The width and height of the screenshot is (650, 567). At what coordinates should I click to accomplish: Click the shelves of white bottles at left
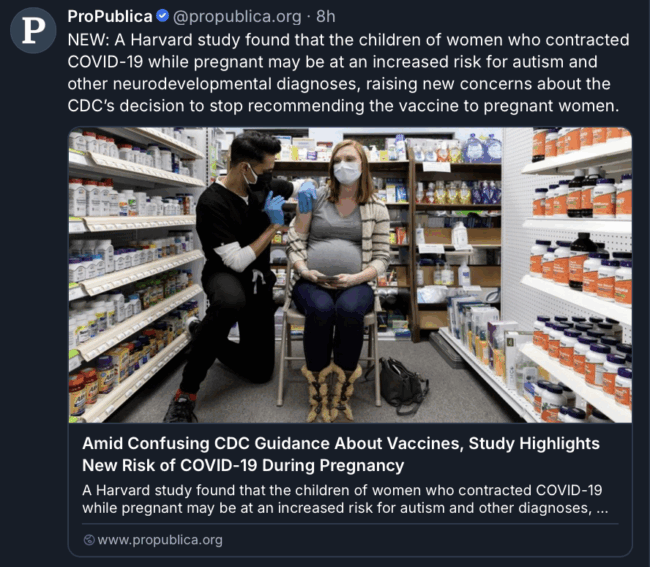point(135,274)
